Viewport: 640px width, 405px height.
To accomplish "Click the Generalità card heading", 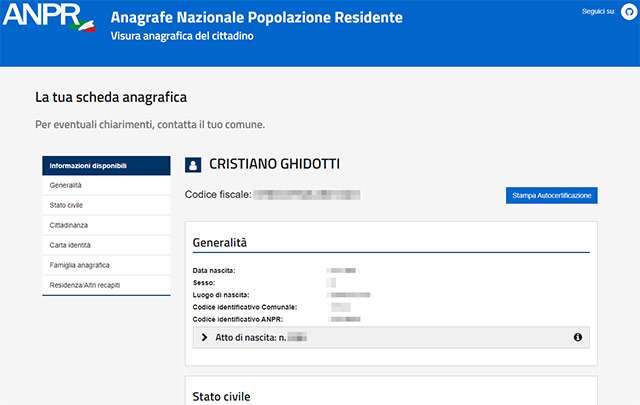I will 220,243.
